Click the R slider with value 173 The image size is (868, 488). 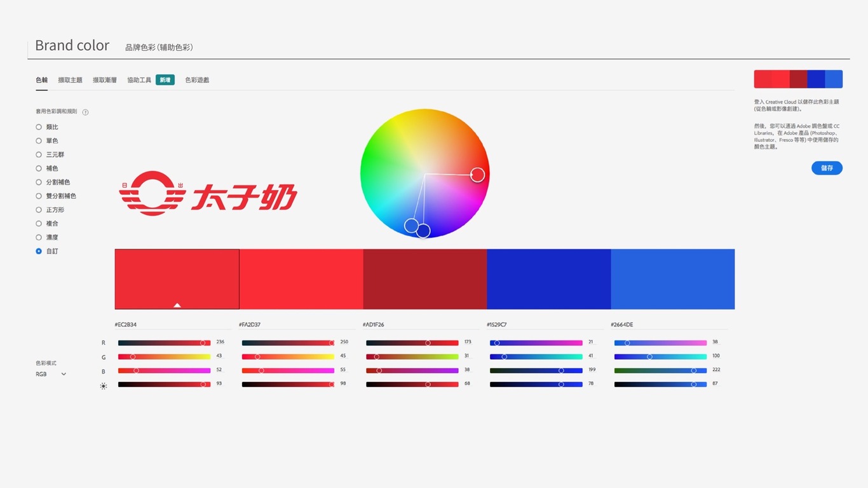412,342
